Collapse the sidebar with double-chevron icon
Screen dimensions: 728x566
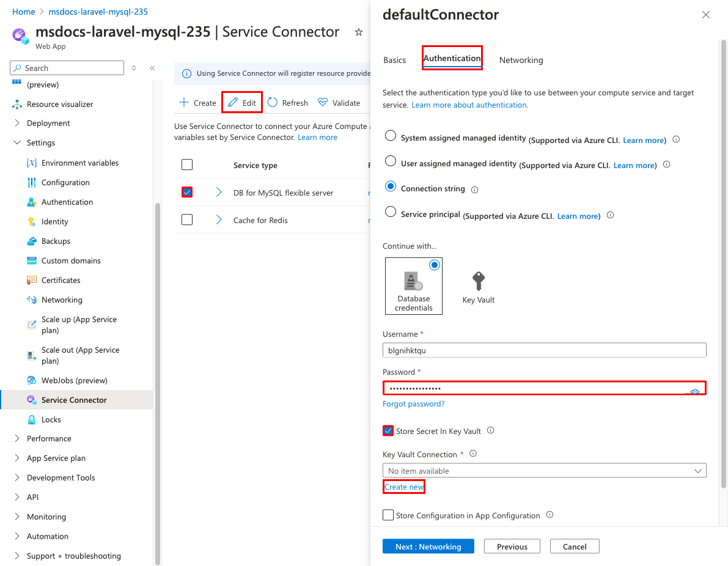pos(152,68)
